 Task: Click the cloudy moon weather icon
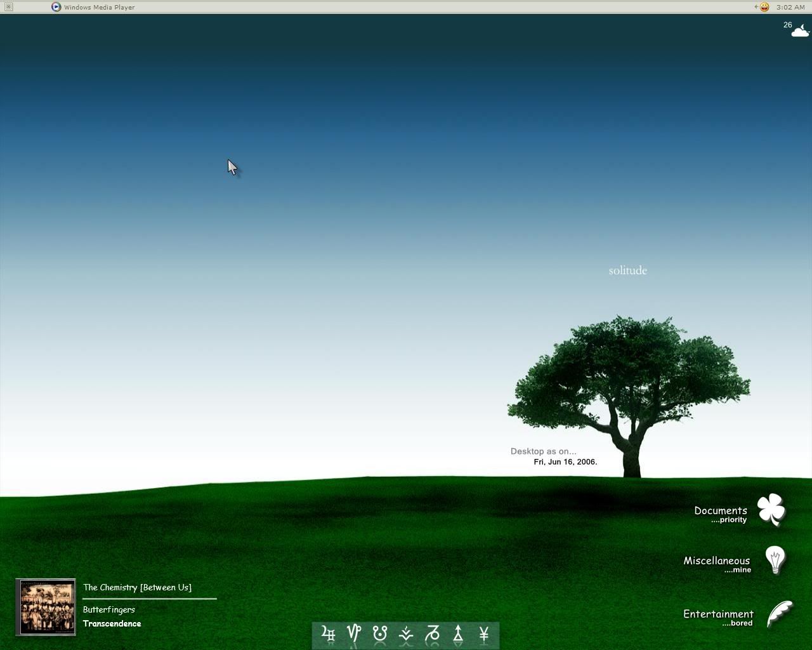coord(800,30)
